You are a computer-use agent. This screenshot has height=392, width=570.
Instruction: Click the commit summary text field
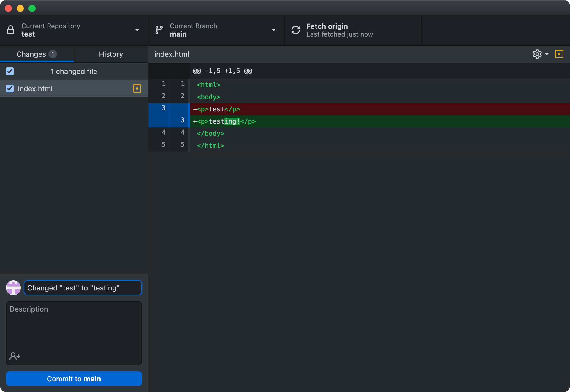(x=83, y=288)
